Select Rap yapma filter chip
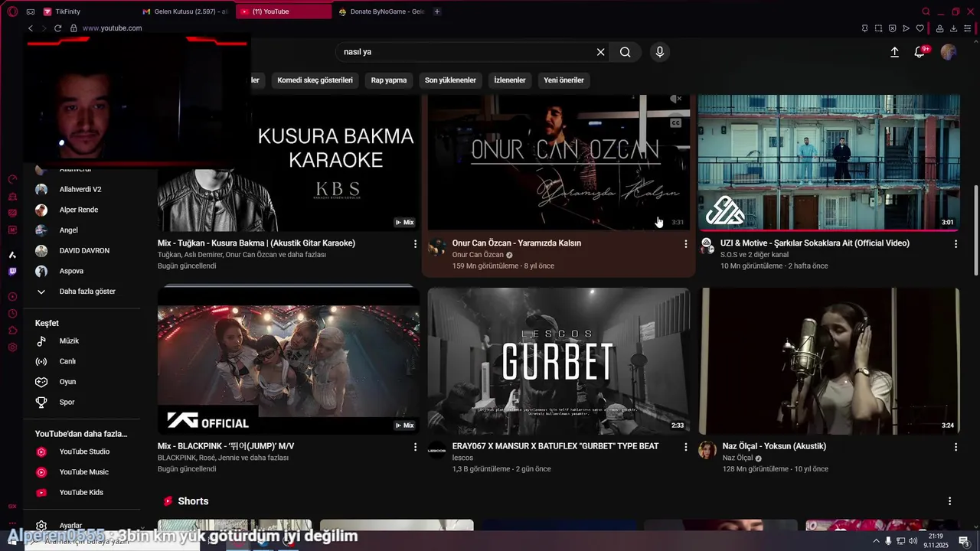Image resolution: width=980 pixels, height=551 pixels. point(389,80)
